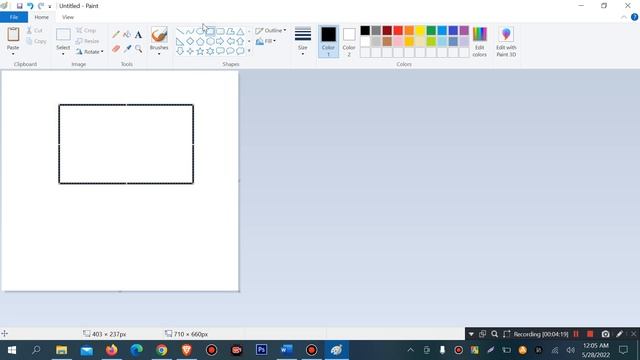Click the Cut button
Viewport: 640px width, 360px height.
[x=35, y=31]
